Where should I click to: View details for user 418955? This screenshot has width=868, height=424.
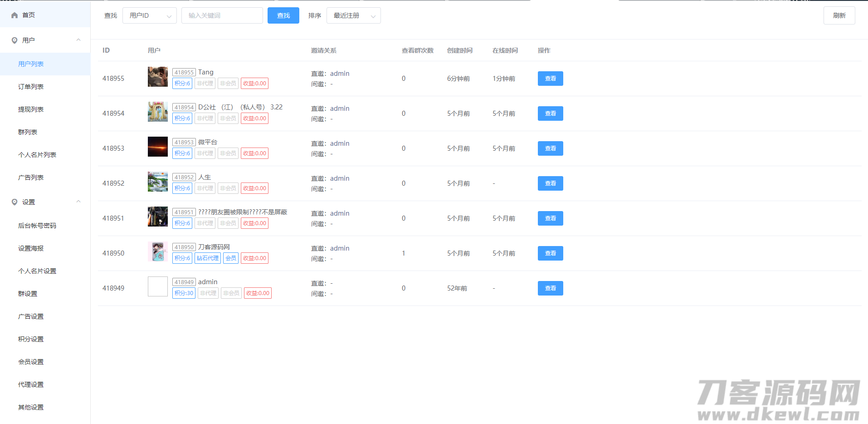[550, 79]
